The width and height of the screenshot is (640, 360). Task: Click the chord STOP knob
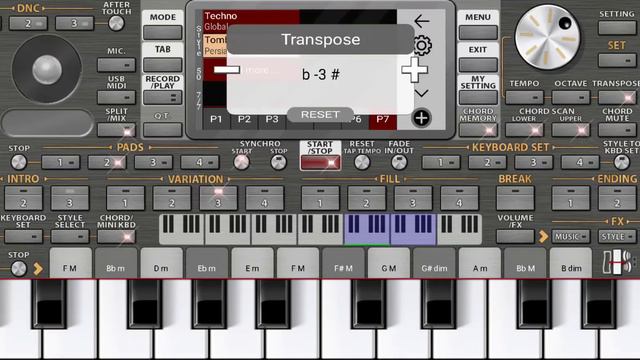19,269
